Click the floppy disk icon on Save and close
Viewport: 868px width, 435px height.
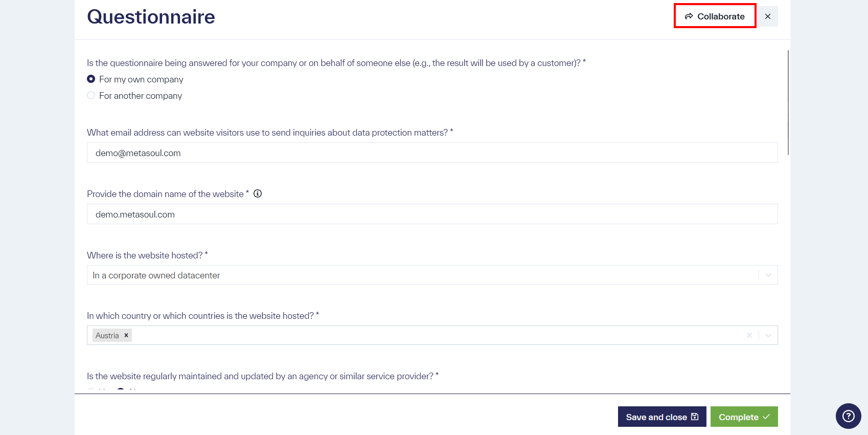coord(695,417)
